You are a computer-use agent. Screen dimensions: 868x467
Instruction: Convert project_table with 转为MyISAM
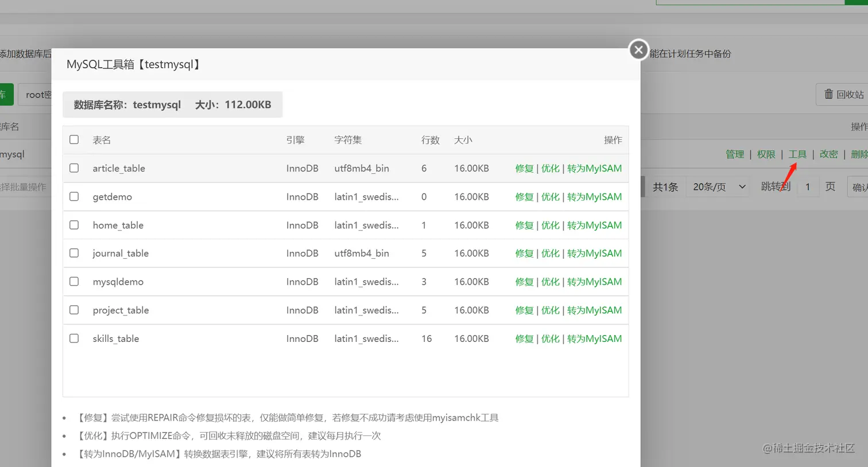(x=594, y=310)
